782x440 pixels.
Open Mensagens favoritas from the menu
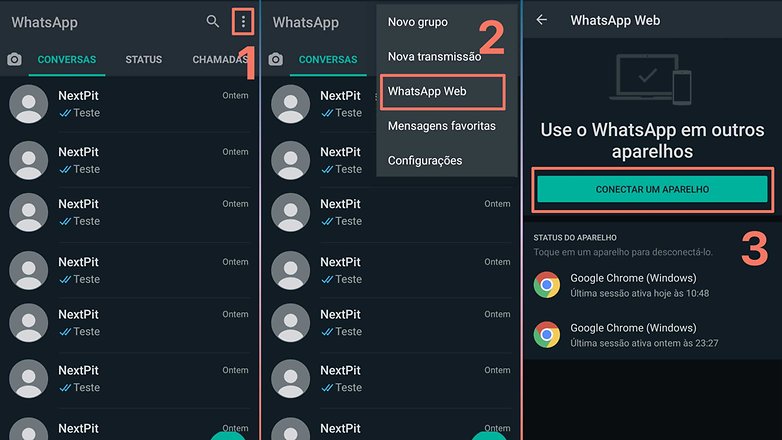442,126
